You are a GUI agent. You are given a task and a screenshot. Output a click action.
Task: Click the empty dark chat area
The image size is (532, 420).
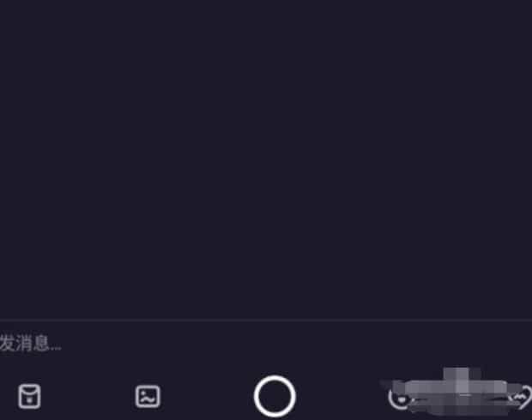pyautogui.click(x=266, y=159)
